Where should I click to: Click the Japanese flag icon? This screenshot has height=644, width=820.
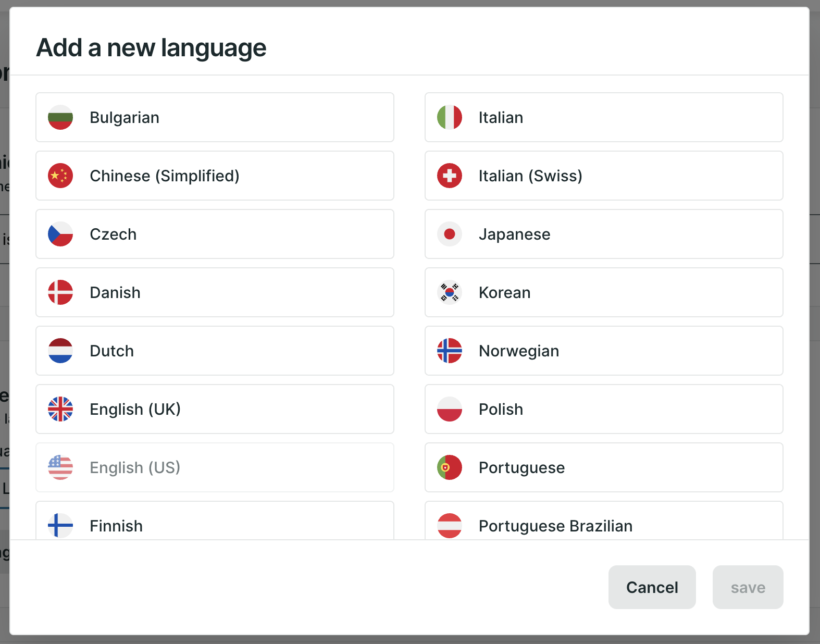pos(450,234)
